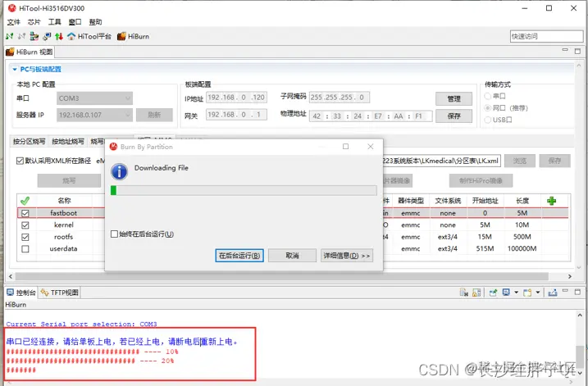The height and width of the screenshot is (386, 588).
Task: Toggle the fastboot partition checkbox
Action: [25, 213]
